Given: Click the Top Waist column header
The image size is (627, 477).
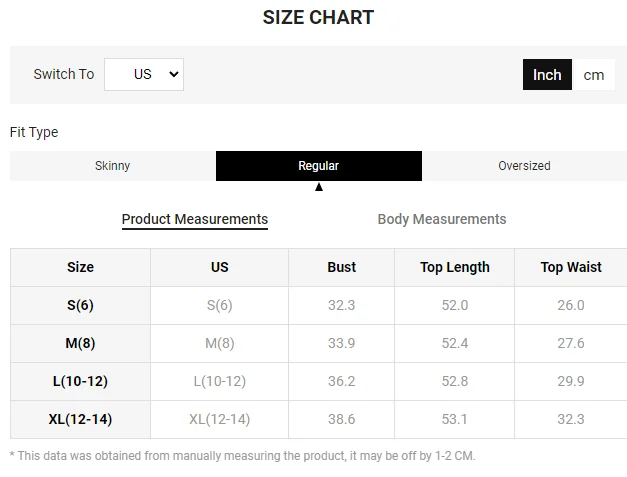Looking at the screenshot, I should pos(571,267).
